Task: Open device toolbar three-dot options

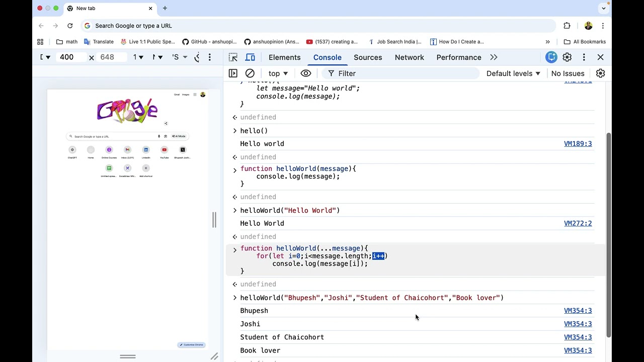Action: coord(210,57)
